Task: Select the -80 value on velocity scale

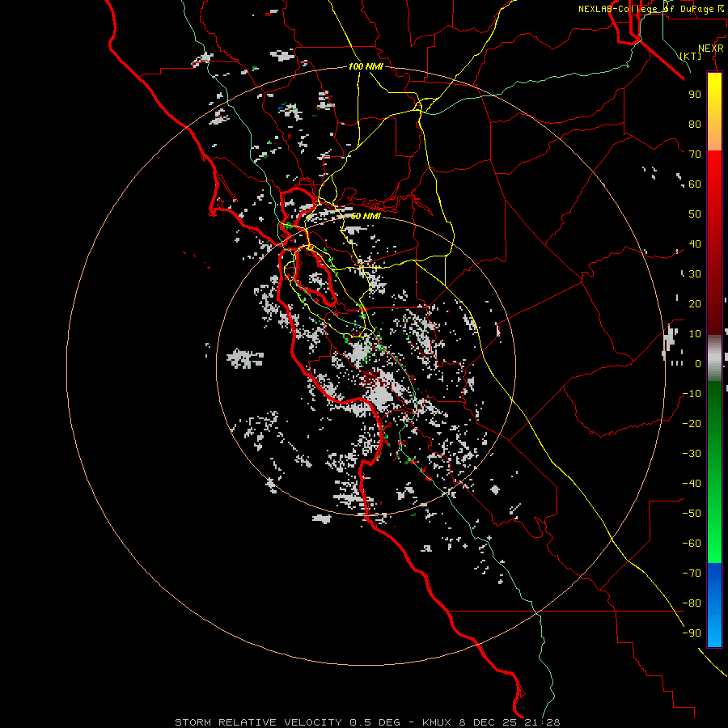Action: click(692, 603)
